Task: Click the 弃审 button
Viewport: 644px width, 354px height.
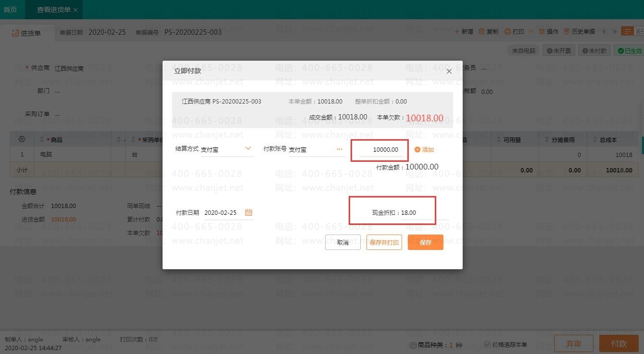Action: [574, 343]
